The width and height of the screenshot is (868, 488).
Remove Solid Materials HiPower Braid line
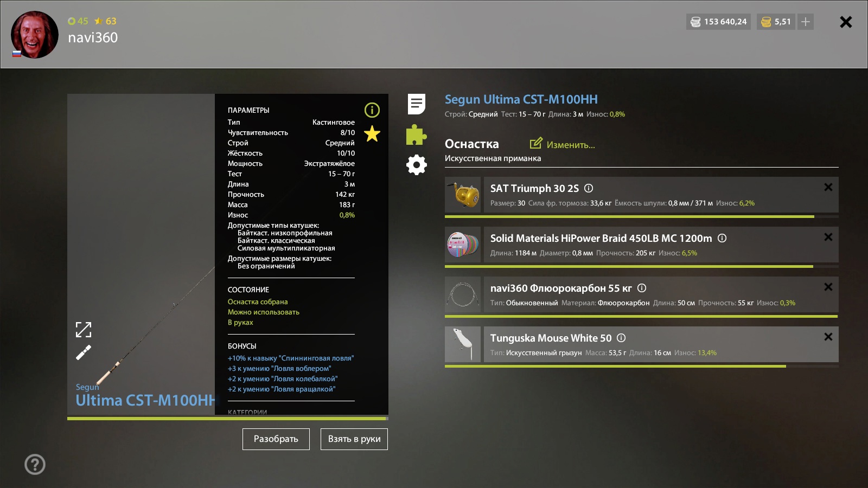pos(828,237)
